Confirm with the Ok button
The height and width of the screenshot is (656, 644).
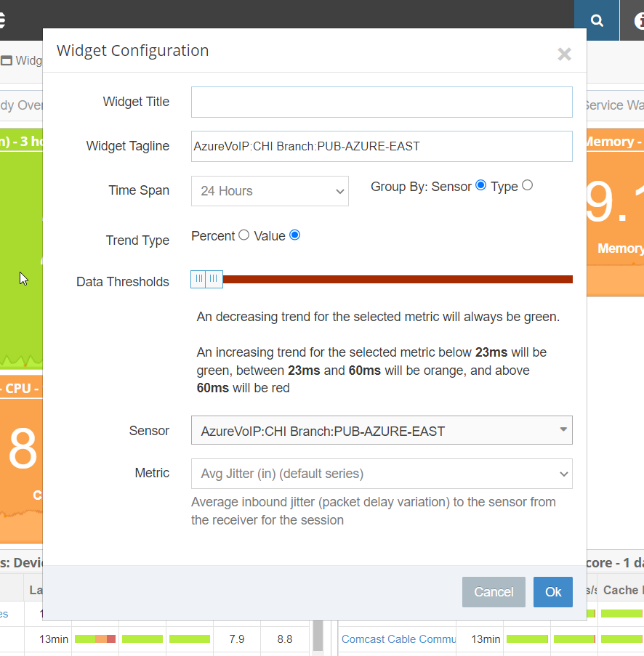point(552,592)
